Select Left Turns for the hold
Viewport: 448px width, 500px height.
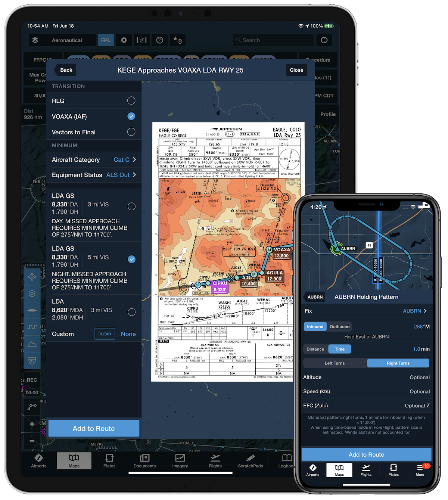tap(335, 363)
